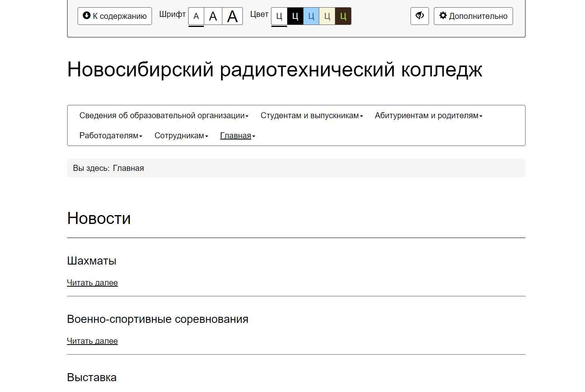Choose the green-on-brown color scheme Ц
This screenshot has width=585, height=392.
(x=343, y=16)
